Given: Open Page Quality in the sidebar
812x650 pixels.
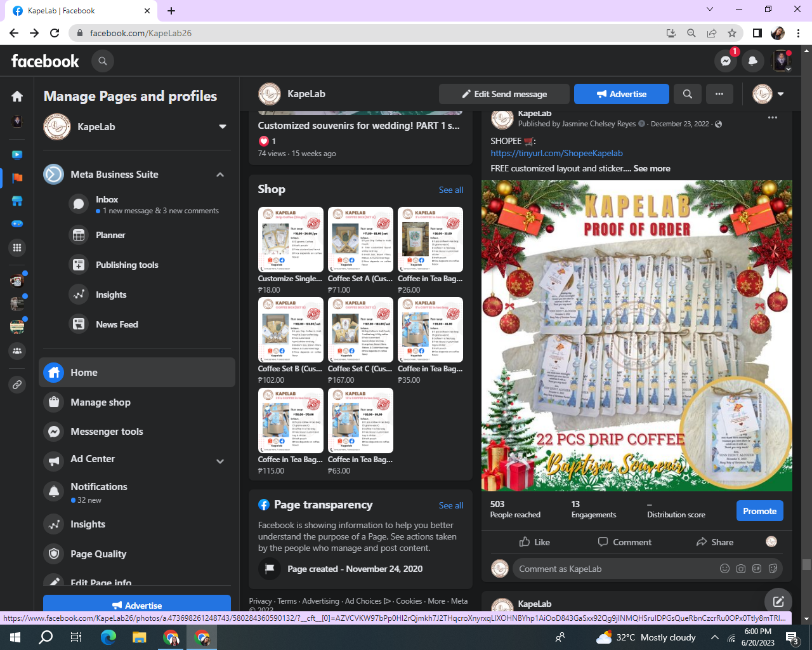Looking at the screenshot, I should 137,554.
